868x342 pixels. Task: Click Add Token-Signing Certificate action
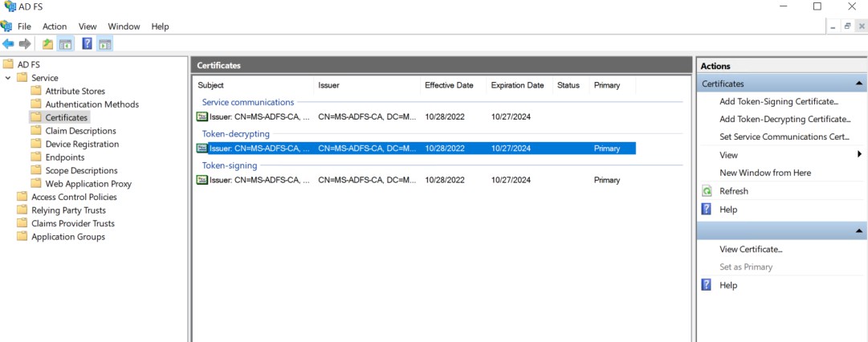pyautogui.click(x=779, y=101)
